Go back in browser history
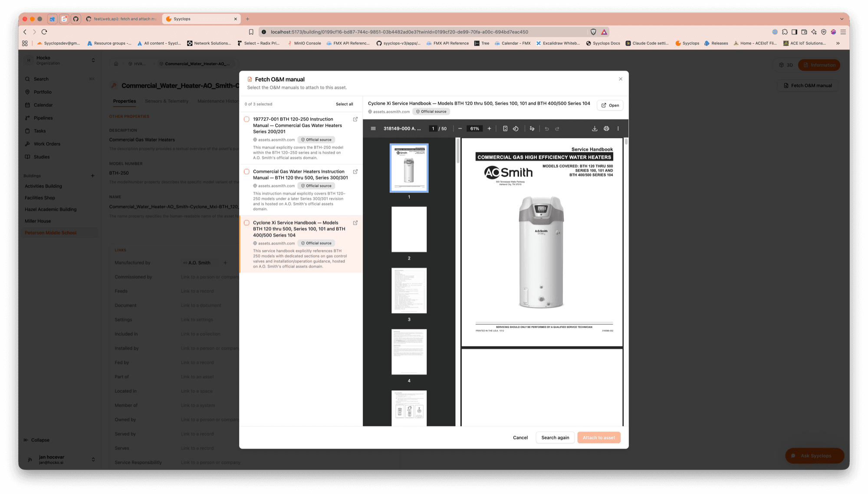 point(25,32)
